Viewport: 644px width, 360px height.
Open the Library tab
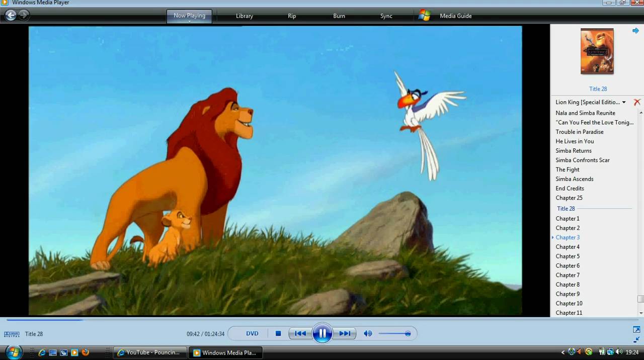click(245, 16)
